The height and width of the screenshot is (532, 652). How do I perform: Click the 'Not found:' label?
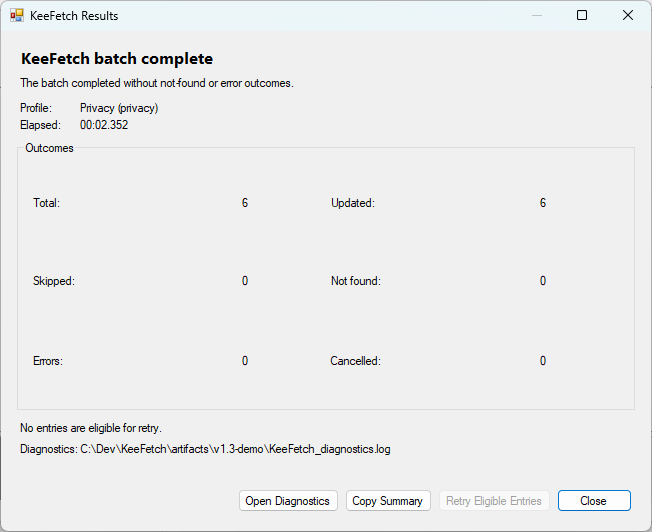pos(356,281)
